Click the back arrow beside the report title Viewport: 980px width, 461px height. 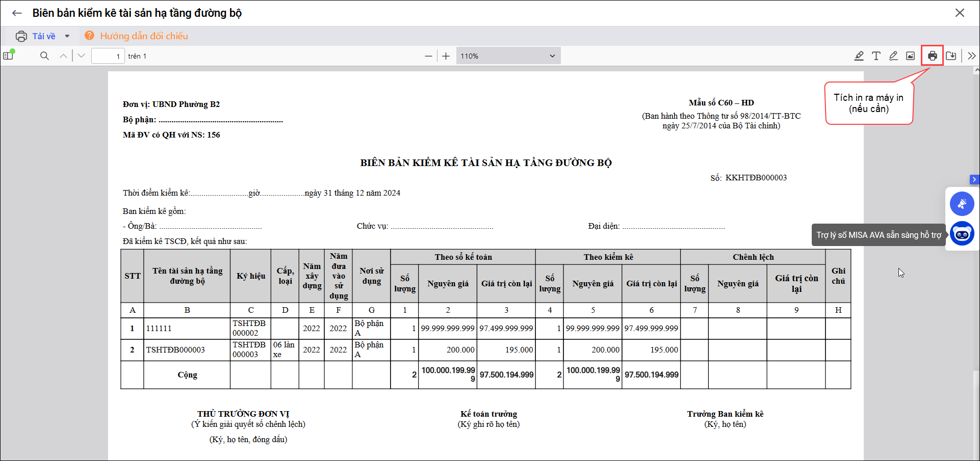tap(17, 13)
